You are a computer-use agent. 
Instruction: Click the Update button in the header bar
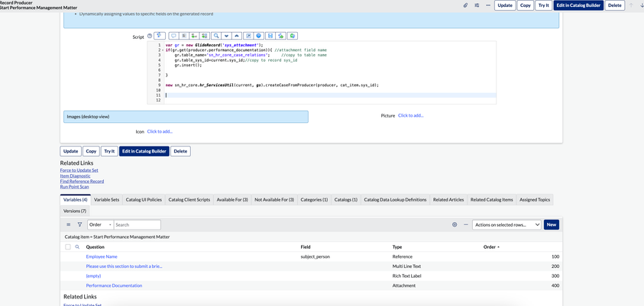click(x=505, y=5)
